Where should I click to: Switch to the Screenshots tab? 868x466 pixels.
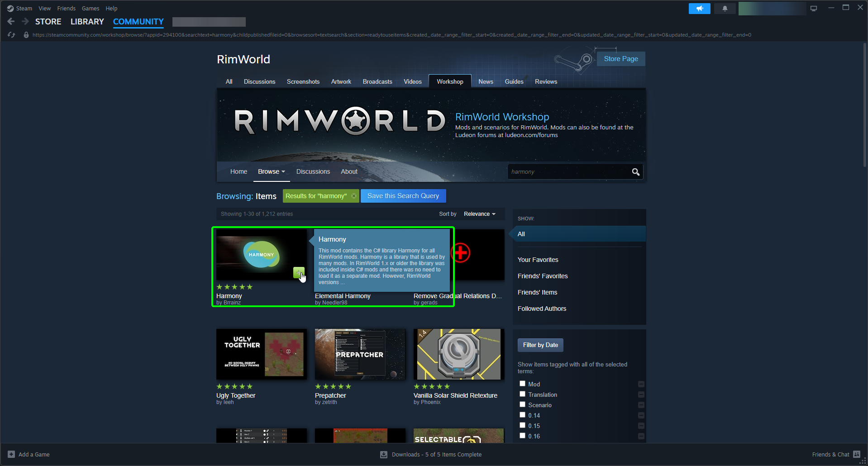(x=303, y=81)
